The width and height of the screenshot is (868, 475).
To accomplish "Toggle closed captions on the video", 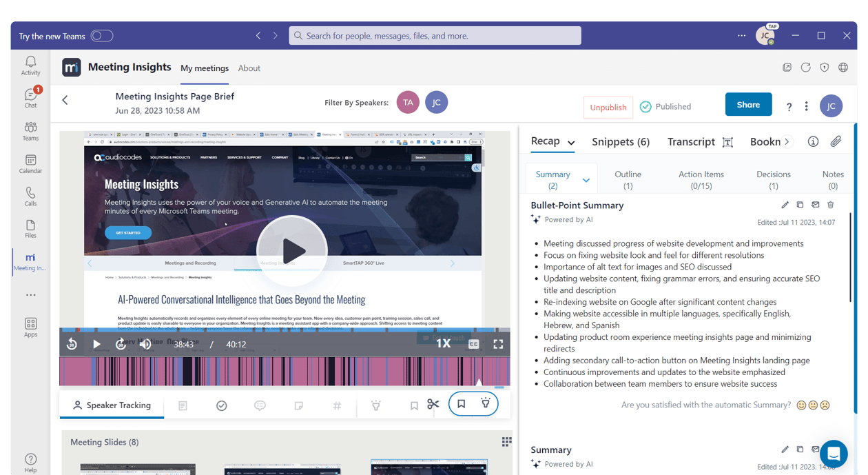I will point(474,344).
